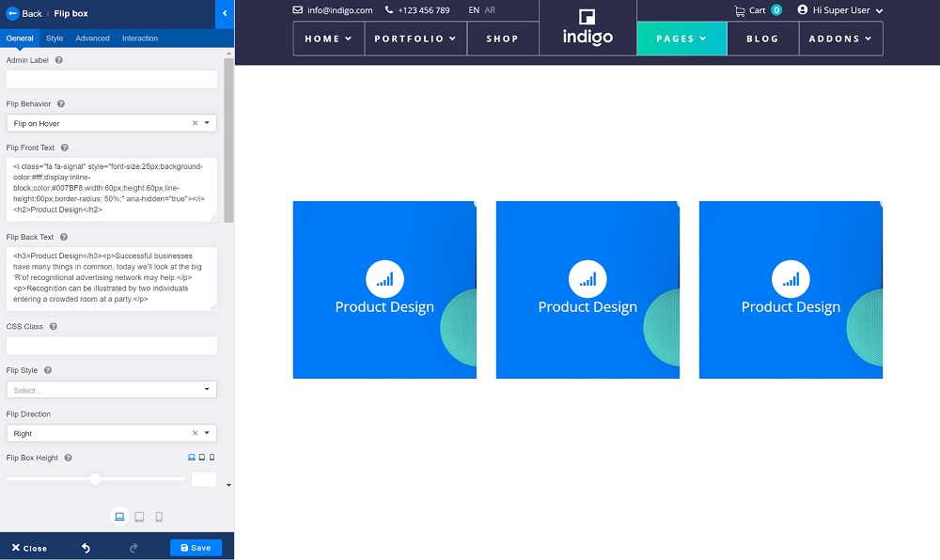Click help icon next to Flip Behavior
This screenshot has height=560, width=940.
[61, 104]
